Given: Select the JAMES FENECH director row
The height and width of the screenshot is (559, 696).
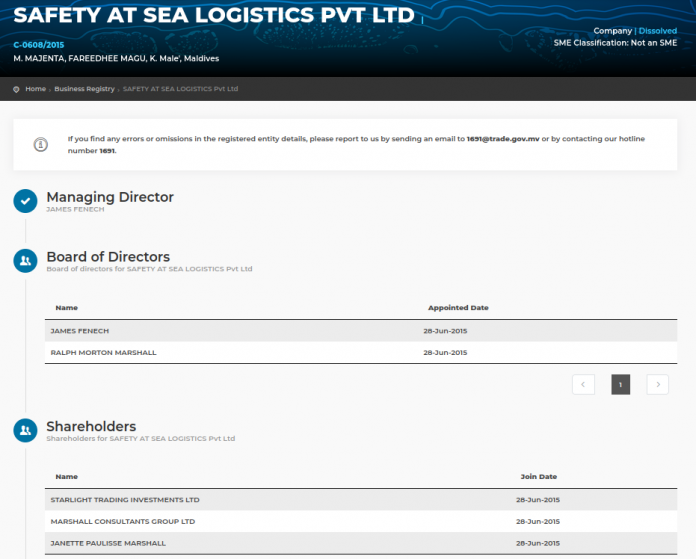Looking at the screenshot, I should point(80,331).
